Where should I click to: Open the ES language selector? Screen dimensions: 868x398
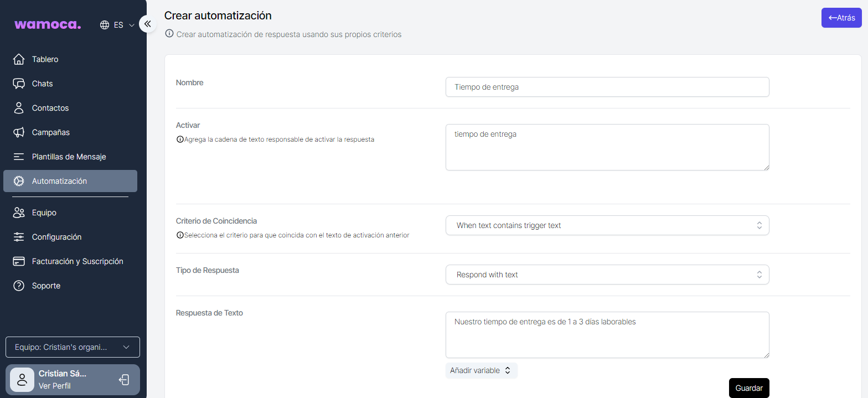117,25
